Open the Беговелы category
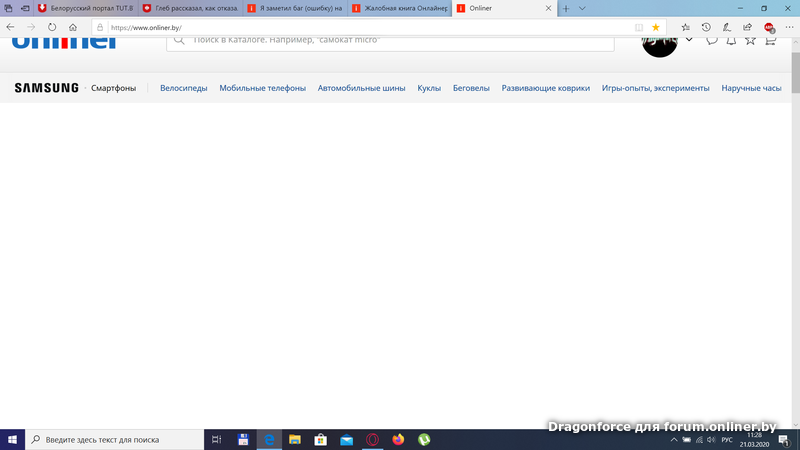 click(x=471, y=88)
